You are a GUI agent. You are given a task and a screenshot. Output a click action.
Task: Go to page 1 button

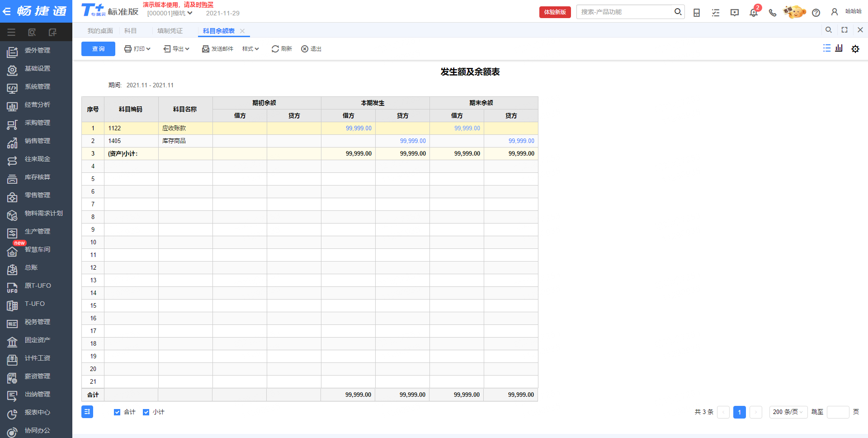740,412
